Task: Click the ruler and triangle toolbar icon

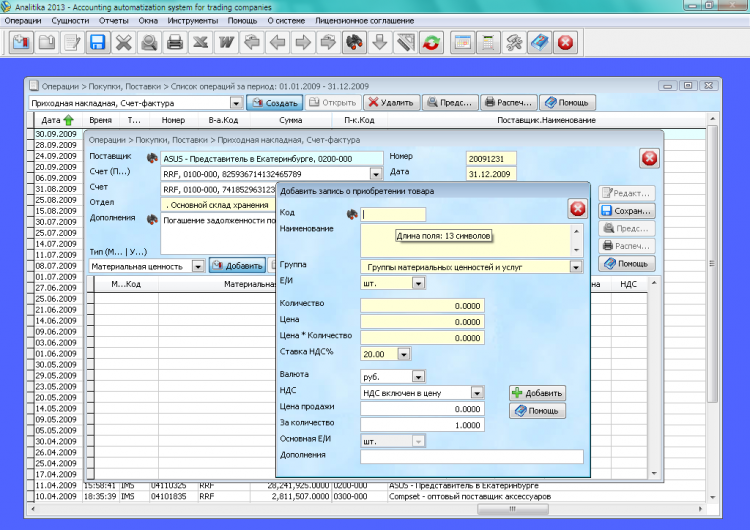Action: coord(406,43)
